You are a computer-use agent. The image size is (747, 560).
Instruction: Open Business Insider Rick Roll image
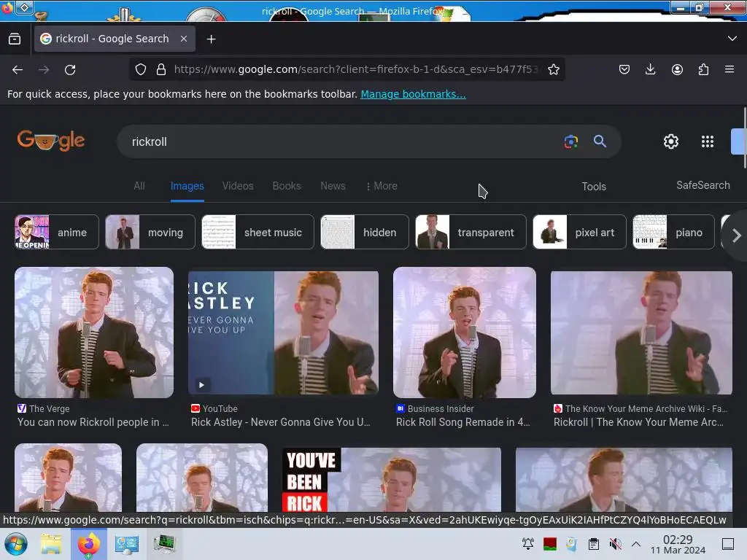click(x=465, y=332)
